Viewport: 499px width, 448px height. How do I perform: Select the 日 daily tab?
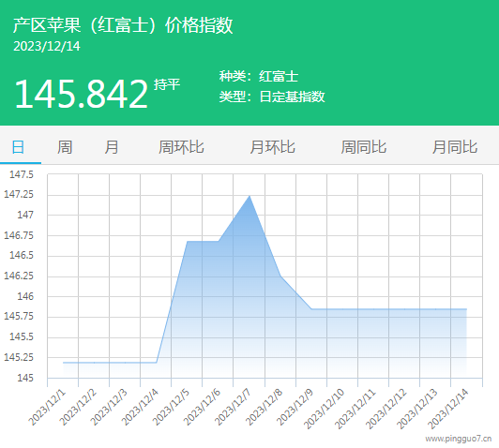click(x=18, y=147)
